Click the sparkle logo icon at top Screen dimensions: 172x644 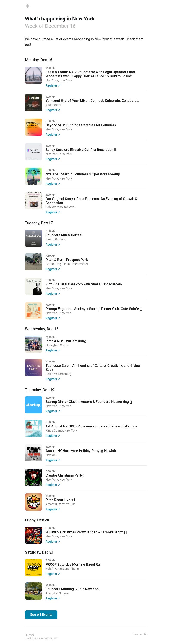pos(28,6)
